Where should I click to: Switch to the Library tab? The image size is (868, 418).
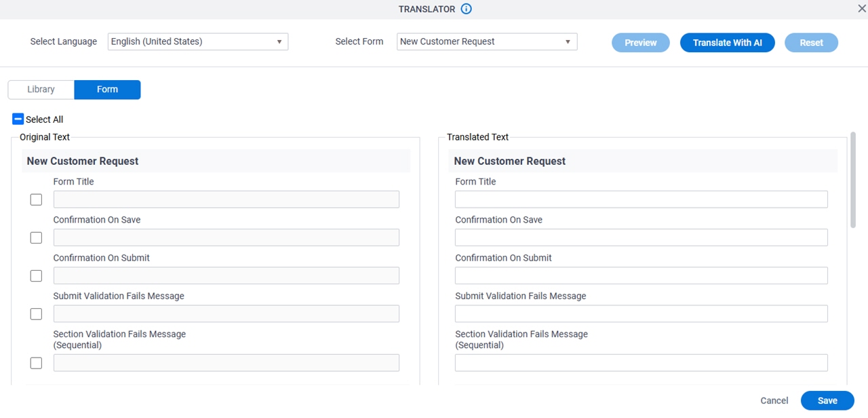pyautogui.click(x=41, y=90)
